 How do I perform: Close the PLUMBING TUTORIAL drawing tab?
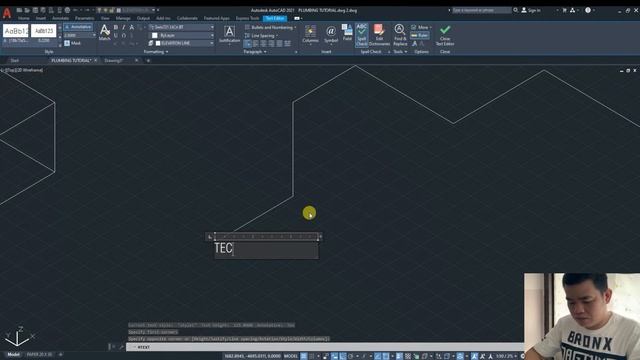coord(96,60)
